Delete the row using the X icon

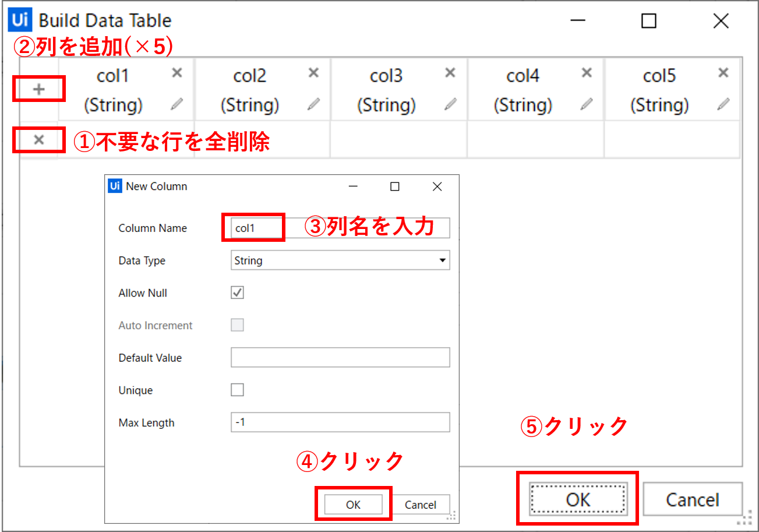38,140
